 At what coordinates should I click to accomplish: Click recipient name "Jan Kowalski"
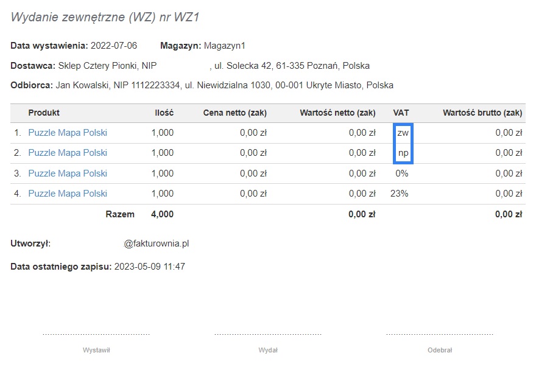point(82,85)
